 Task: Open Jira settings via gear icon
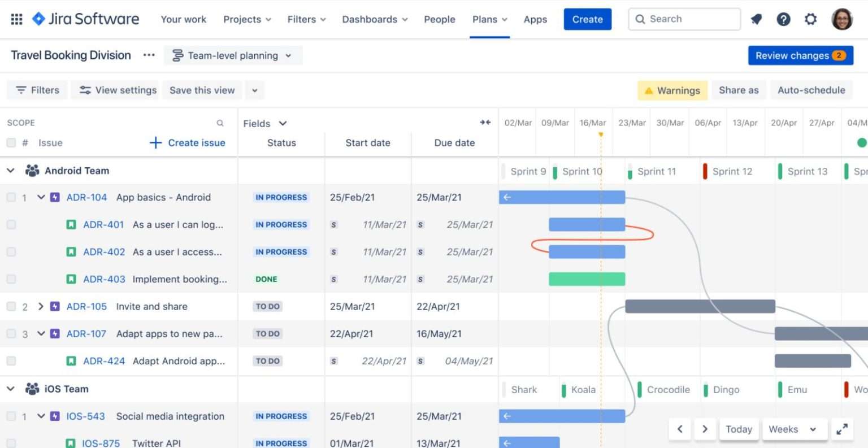[x=811, y=19]
